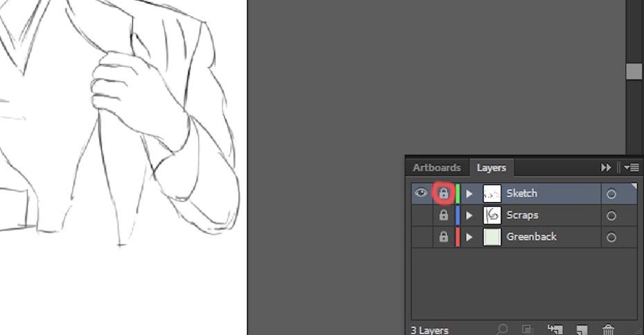Show the hidden Scraps layer via eye column
This screenshot has height=335, width=644.
coord(420,215)
